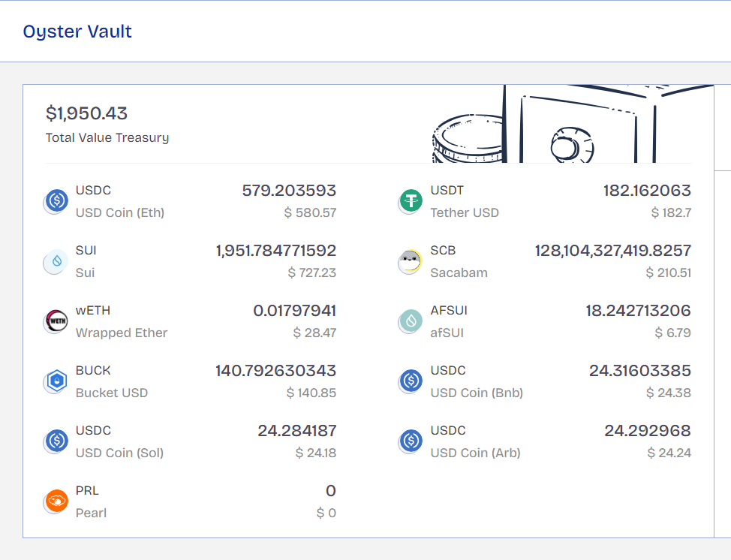Open the Oyster Vault heading link
Screen dimensions: 731x560
(77, 32)
